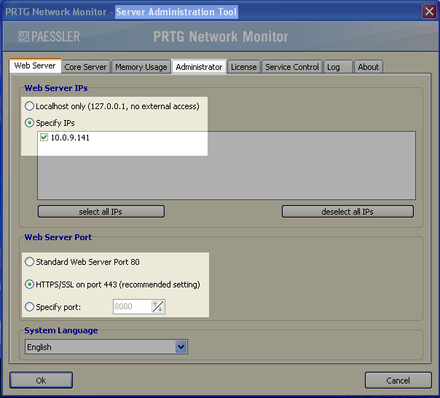Image resolution: width=440 pixels, height=398 pixels.
Task: Open the Service Control tab
Action: click(x=292, y=67)
